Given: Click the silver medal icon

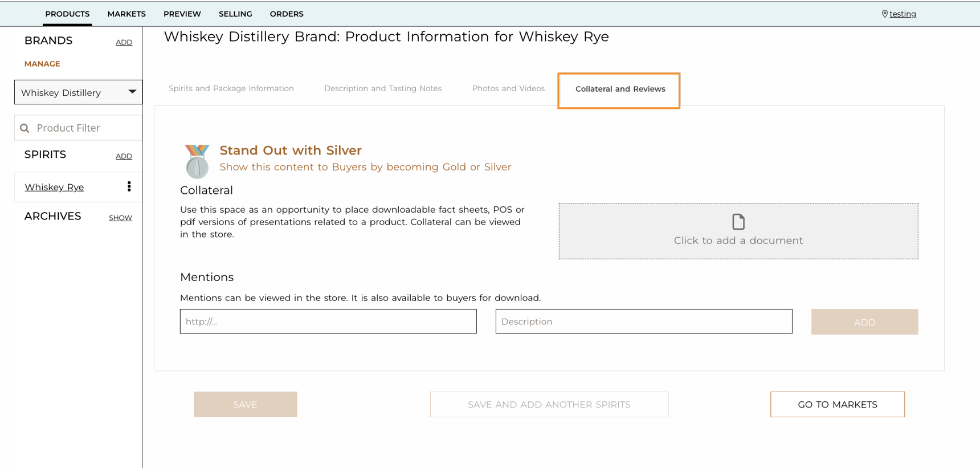Looking at the screenshot, I should pos(197,161).
